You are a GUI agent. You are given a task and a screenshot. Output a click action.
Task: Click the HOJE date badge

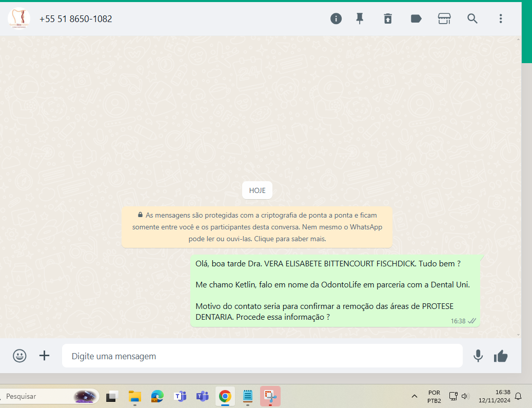257,190
